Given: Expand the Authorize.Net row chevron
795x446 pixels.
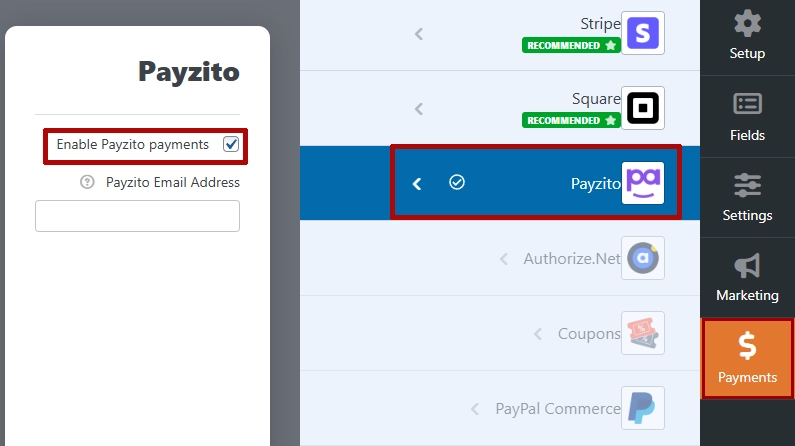Looking at the screenshot, I should 505,259.
